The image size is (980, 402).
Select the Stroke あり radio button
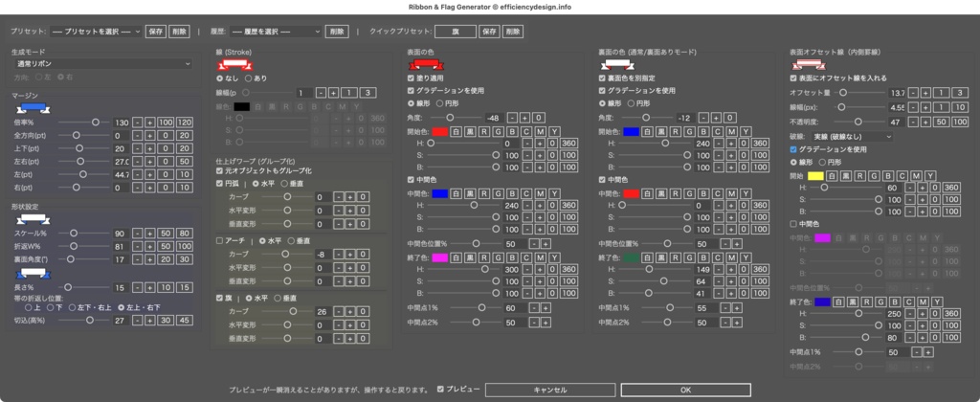(x=248, y=78)
